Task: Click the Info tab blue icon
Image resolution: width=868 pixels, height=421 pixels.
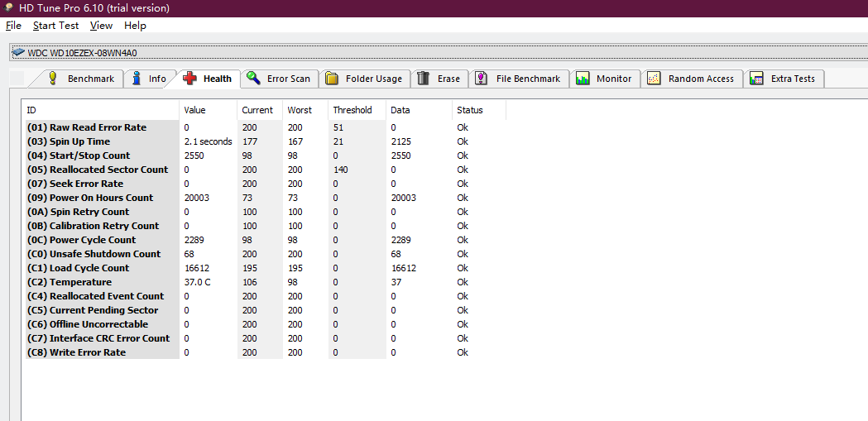Action: click(137, 79)
